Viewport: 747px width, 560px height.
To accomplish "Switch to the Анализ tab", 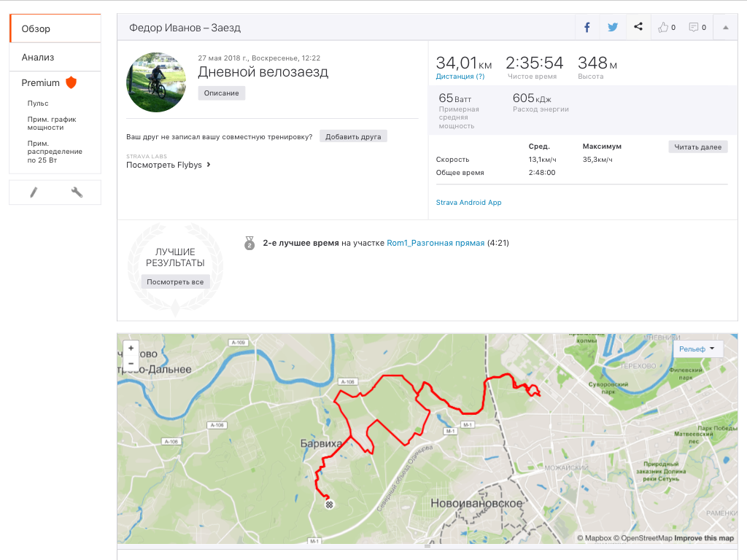I will tap(55, 57).
